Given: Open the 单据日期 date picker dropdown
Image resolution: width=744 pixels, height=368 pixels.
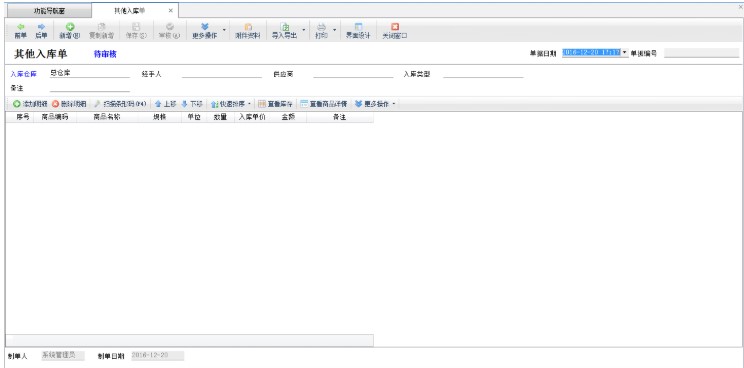Looking at the screenshot, I should pyautogui.click(x=624, y=53).
